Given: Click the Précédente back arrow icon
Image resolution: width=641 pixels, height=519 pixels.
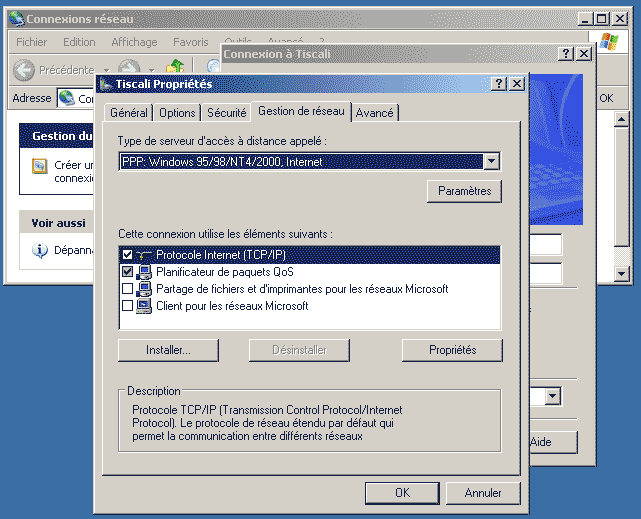Looking at the screenshot, I should 24,70.
